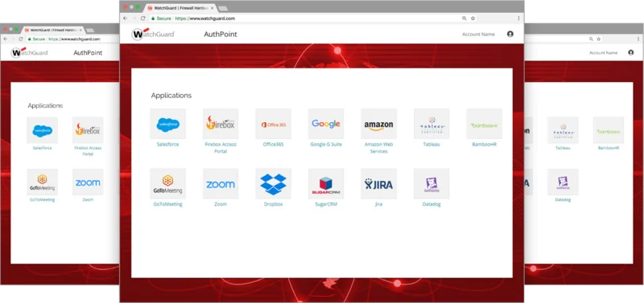This screenshot has width=644, height=303.
Task: Open Zoom icon in left background window
Action: point(88,182)
